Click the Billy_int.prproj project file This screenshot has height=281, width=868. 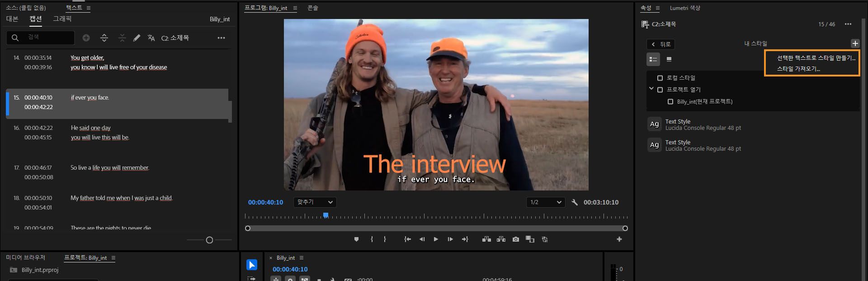click(40, 270)
